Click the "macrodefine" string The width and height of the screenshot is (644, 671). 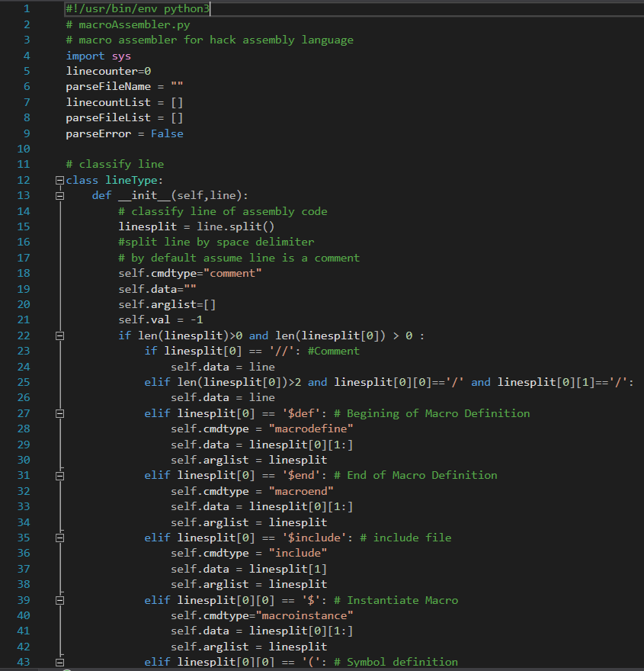click(311, 429)
